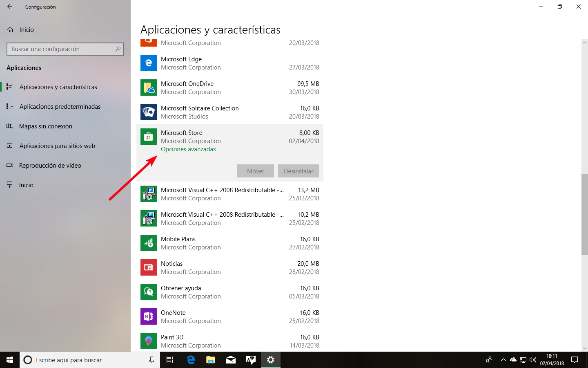
Task: Click the Microsoft Edge app icon in list
Action: [149, 63]
